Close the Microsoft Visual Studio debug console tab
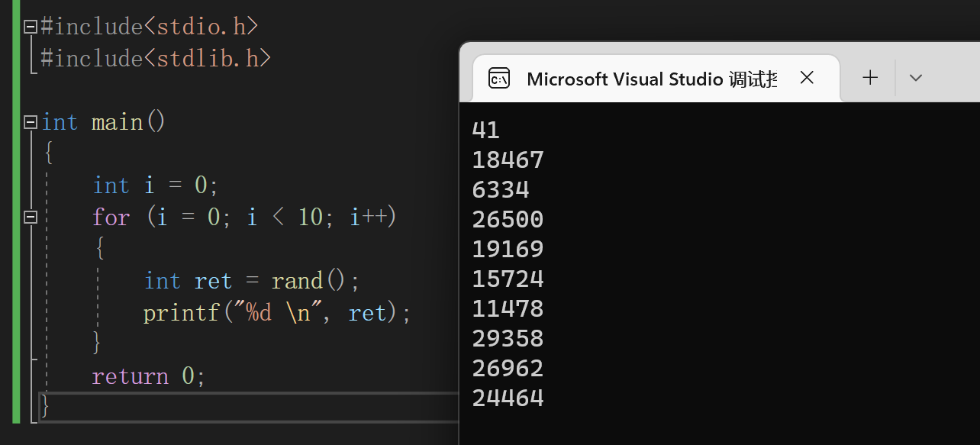Viewport: 980px width, 445px height. pos(807,77)
